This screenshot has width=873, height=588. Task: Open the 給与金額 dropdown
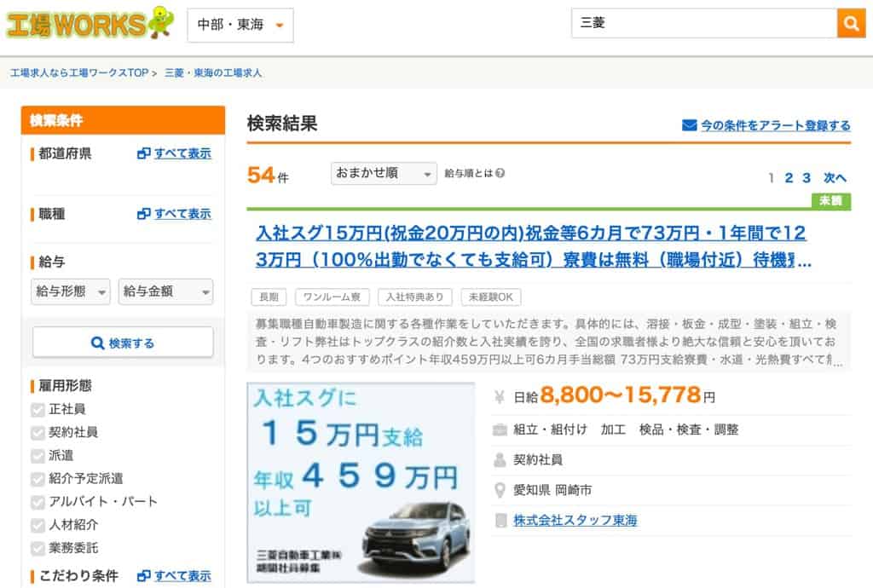166,291
